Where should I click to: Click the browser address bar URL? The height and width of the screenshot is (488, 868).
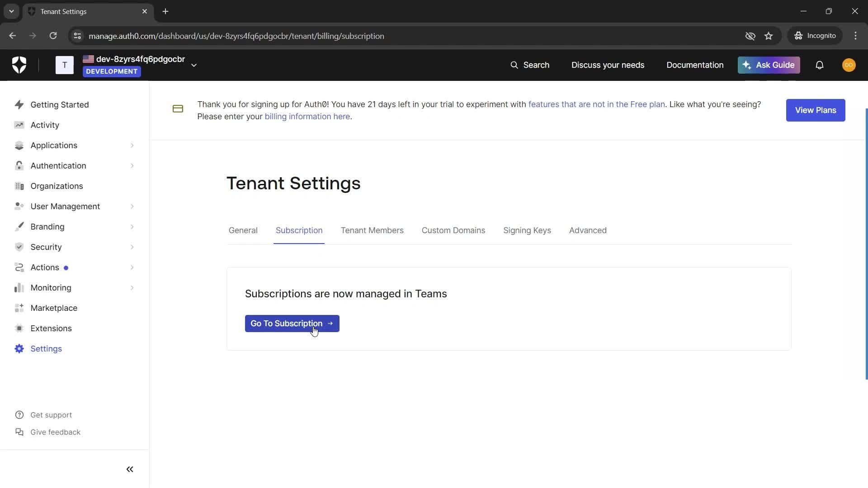pos(236,36)
